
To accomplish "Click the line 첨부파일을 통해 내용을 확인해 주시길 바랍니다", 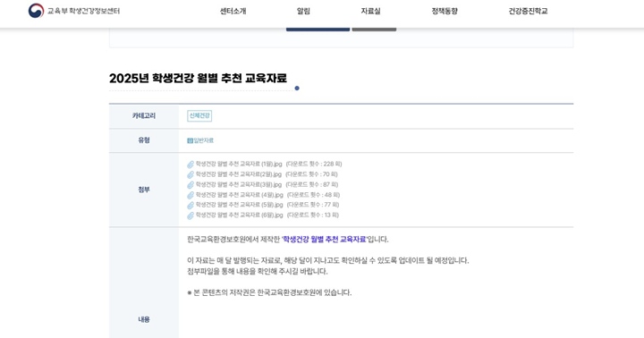I will (257, 272).
